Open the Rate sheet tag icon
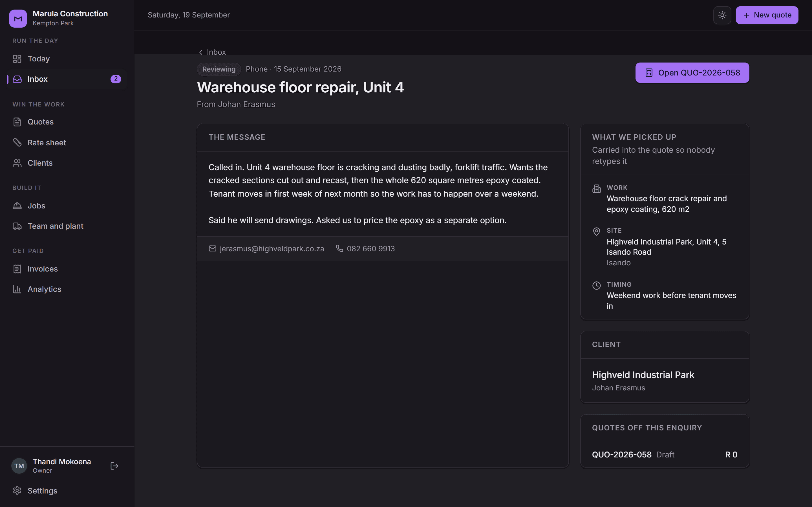812x507 pixels. pos(17,143)
